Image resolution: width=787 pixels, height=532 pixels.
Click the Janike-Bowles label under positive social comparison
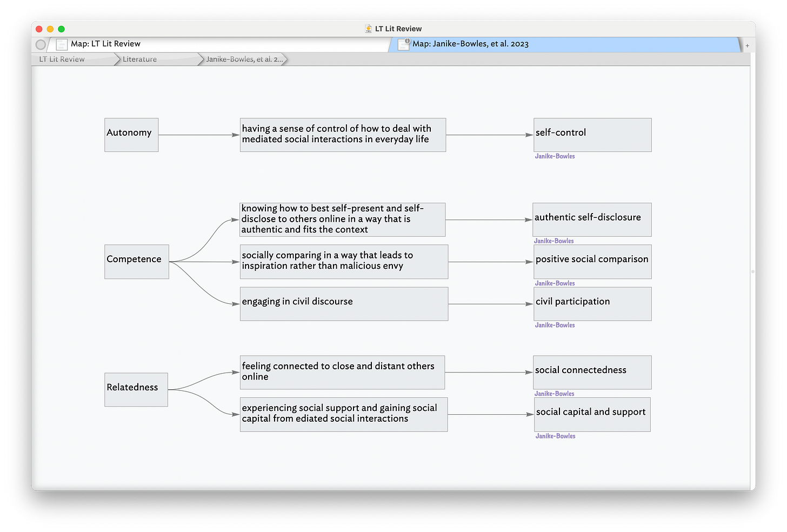pos(555,283)
